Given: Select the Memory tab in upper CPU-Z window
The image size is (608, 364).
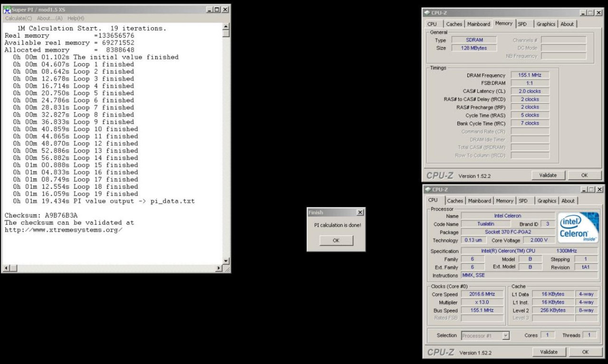Looking at the screenshot, I should [503, 23].
